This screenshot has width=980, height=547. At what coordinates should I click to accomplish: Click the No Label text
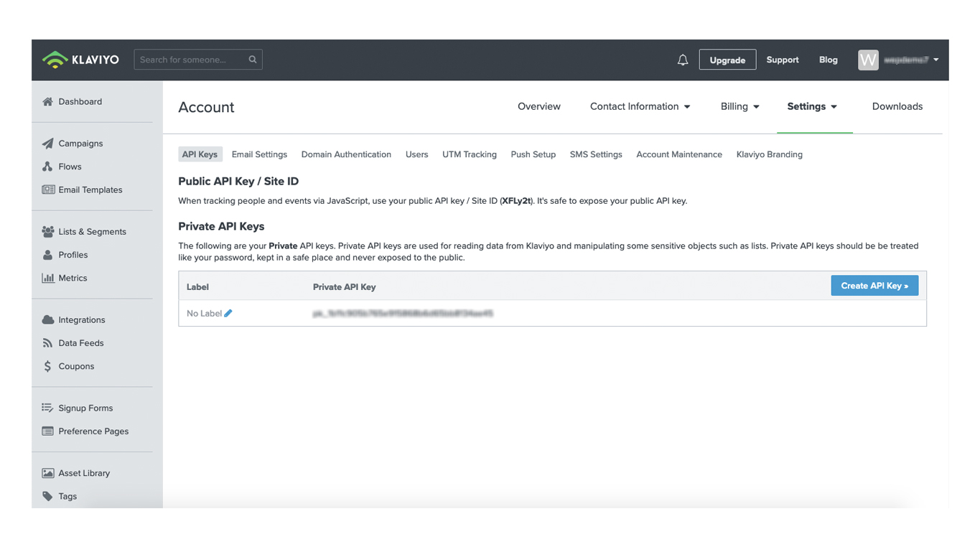[204, 314]
